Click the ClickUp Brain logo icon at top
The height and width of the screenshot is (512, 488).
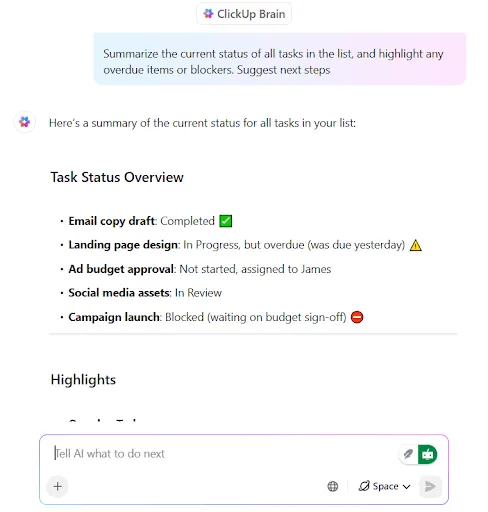pos(208,14)
